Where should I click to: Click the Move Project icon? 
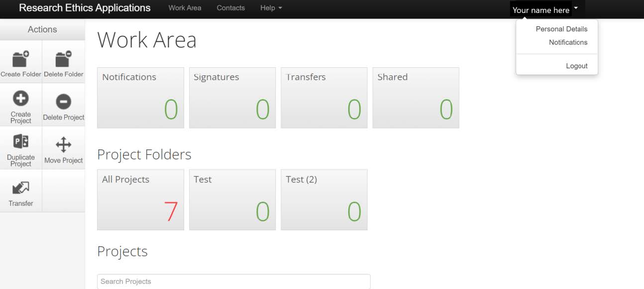[x=63, y=143]
